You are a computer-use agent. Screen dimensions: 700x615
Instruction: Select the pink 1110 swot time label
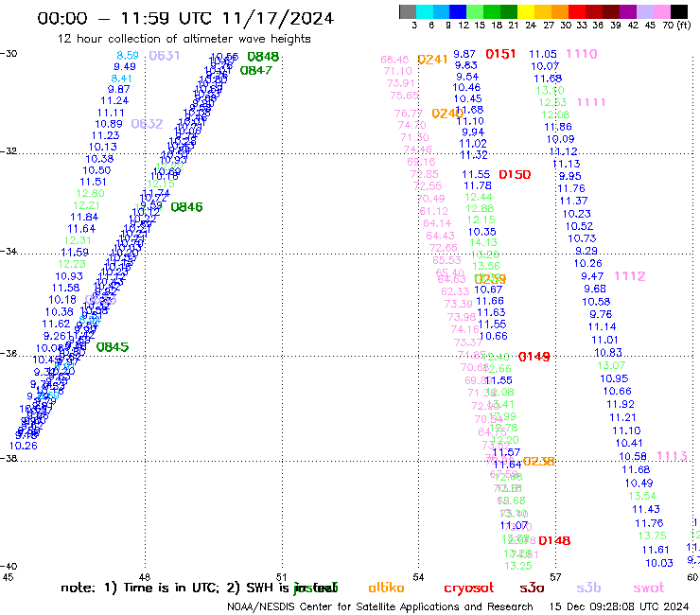click(581, 54)
